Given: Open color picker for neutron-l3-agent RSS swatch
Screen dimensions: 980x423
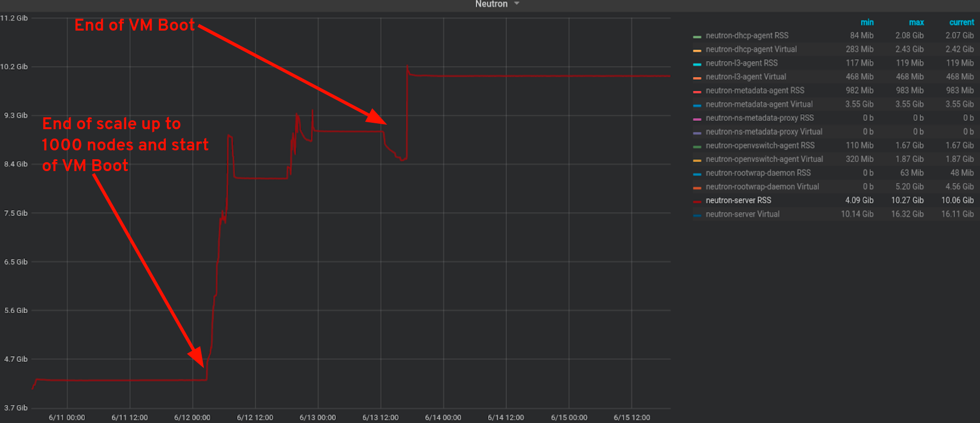Looking at the screenshot, I should (x=697, y=65).
